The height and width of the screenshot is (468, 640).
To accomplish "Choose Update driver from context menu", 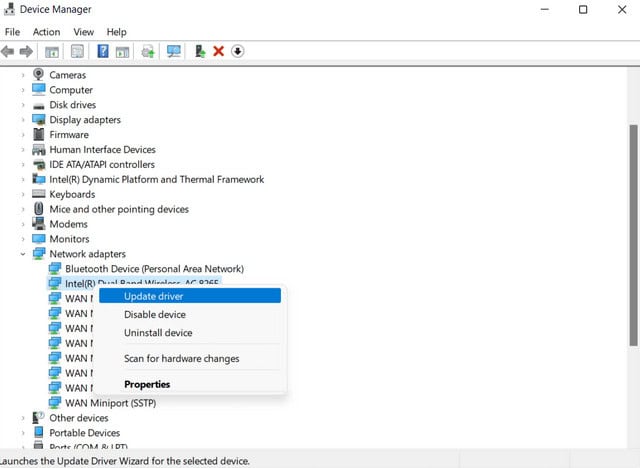I will pyautogui.click(x=190, y=296).
